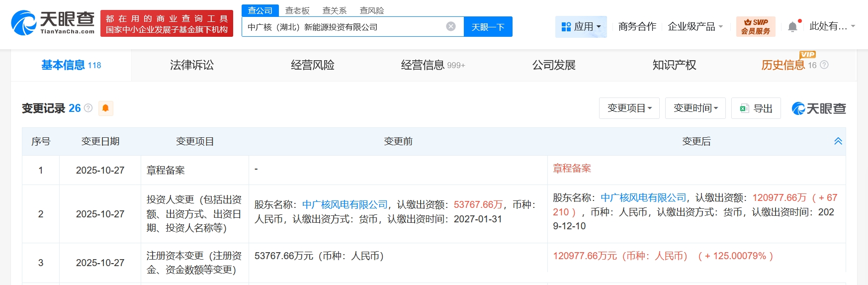868x285 pixels.
Task: Open the notification bell in header
Action: coord(792,27)
